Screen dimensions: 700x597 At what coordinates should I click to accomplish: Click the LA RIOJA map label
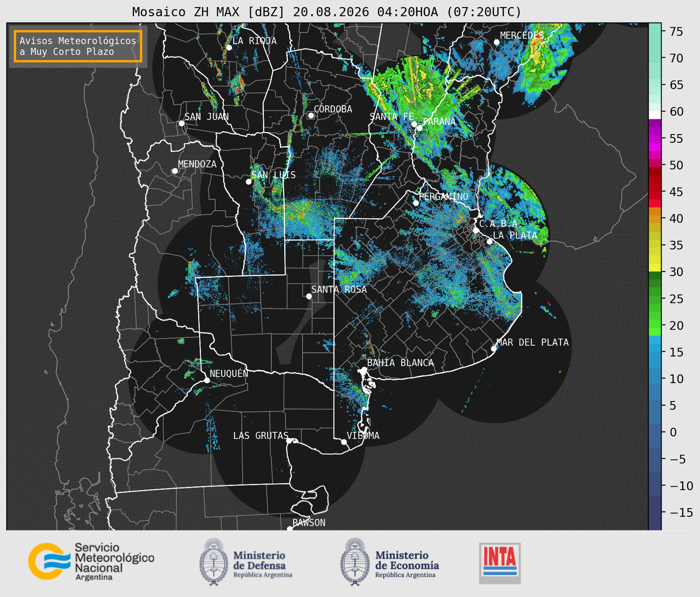[254, 41]
